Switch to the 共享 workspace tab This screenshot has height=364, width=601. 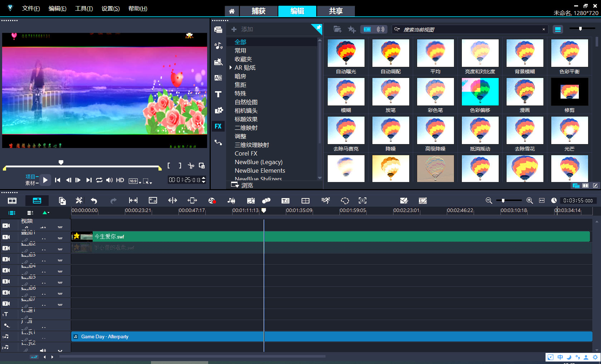click(336, 11)
